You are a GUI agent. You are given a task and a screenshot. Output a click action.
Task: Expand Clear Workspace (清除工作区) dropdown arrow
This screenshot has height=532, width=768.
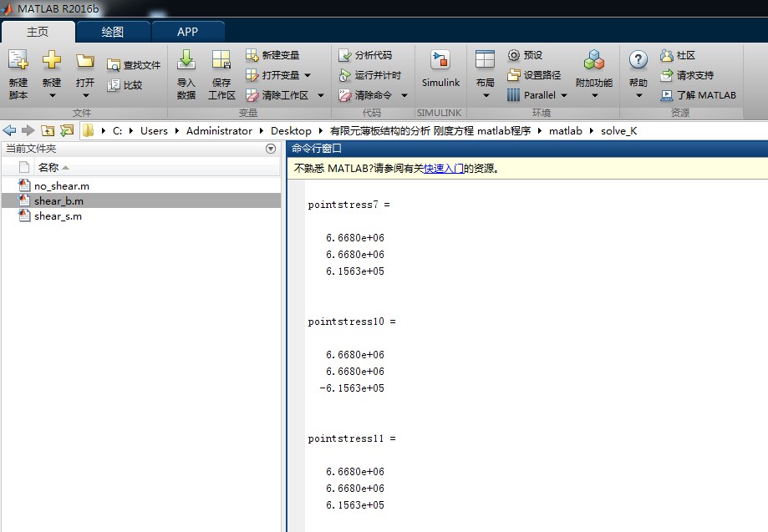pos(320,95)
